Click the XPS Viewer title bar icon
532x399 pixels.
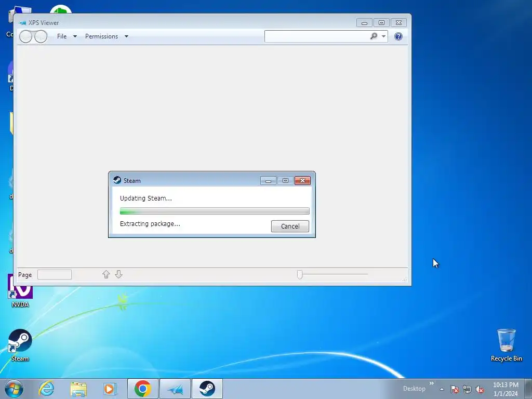tap(22, 23)
